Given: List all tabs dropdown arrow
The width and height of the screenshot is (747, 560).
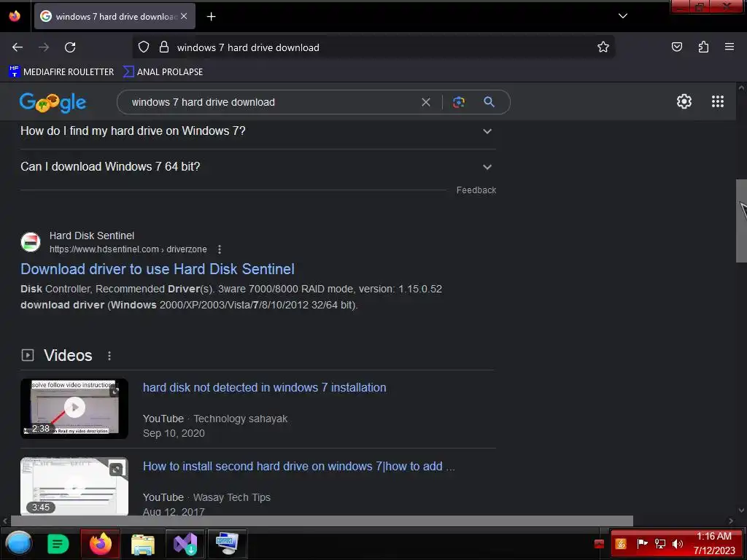Looking at the screenshot, I should pyautogui.click(x=623, y=16).
